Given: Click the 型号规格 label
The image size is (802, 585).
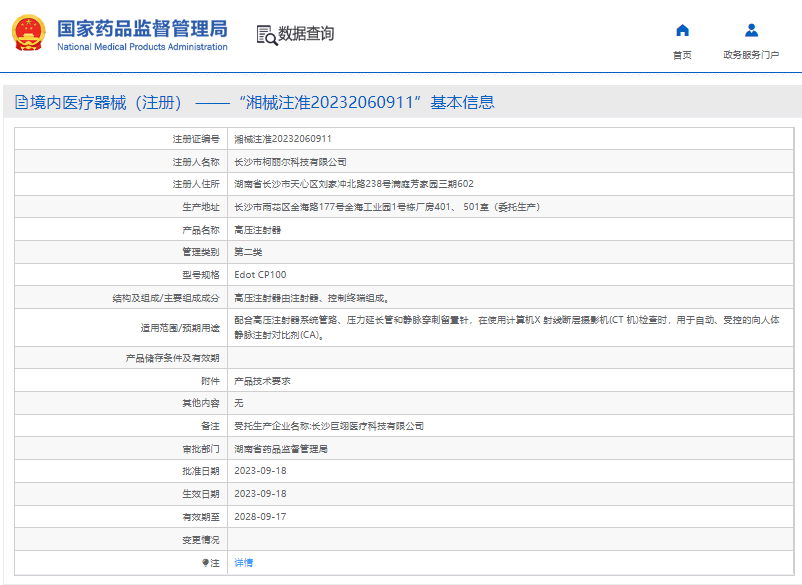Looking at the screenshot, I should [x=201, y=275].
